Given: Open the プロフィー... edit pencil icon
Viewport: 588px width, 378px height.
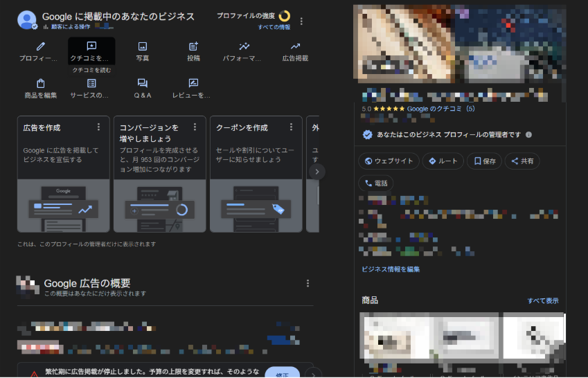Looking at the screenshot, I should 40,46.
